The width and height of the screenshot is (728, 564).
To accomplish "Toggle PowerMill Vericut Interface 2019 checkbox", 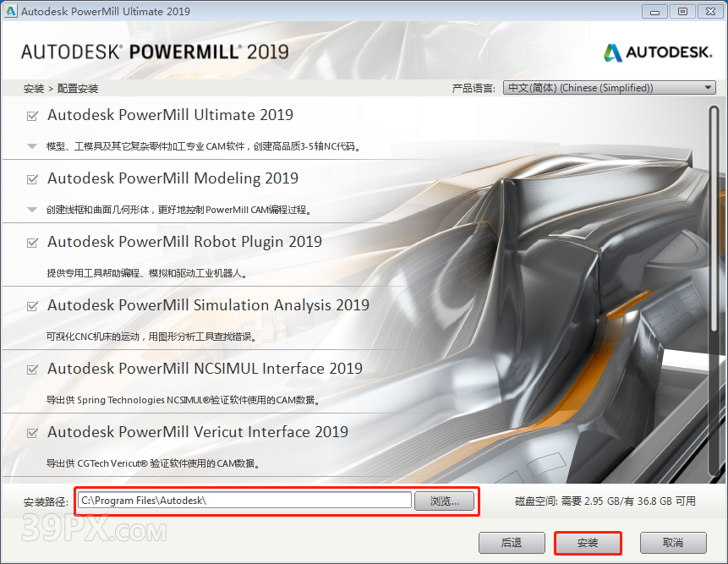I will pyautogui.click(x=32, y=433).
